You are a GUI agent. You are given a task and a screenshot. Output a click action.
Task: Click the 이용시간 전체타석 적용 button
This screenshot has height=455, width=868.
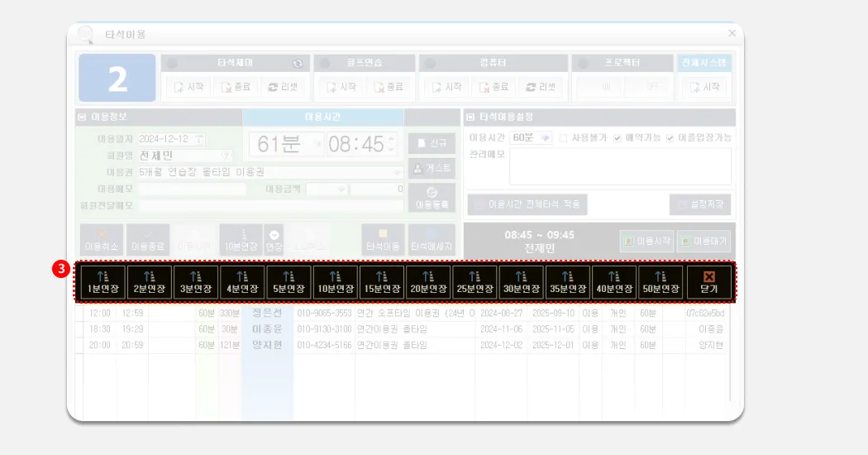click(x=527, y=204)
